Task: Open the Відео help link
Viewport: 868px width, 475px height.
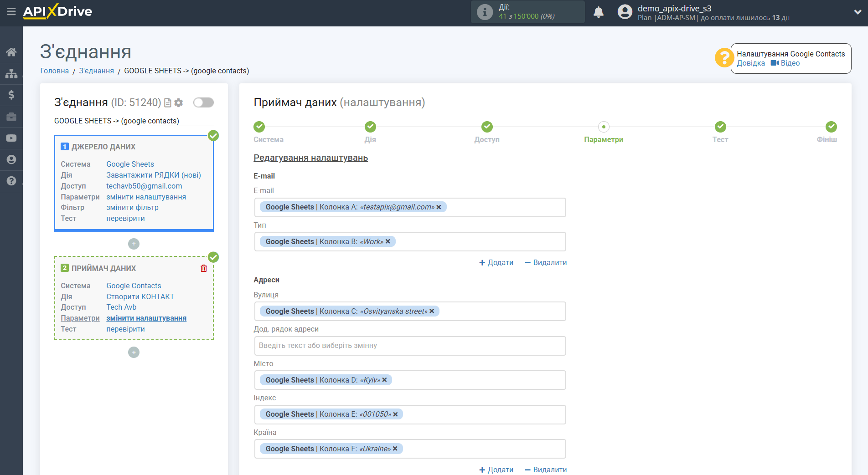Action: coord(785,63)
